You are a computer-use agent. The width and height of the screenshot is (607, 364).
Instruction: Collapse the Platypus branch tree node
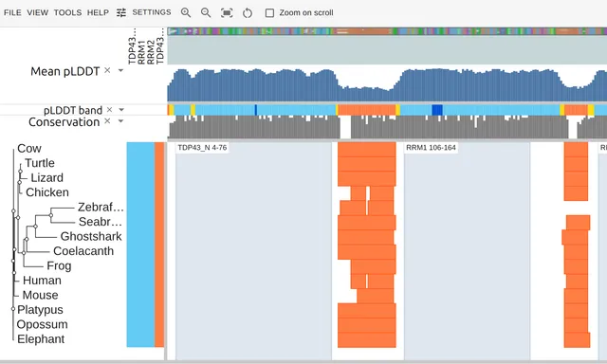point(13,309)
